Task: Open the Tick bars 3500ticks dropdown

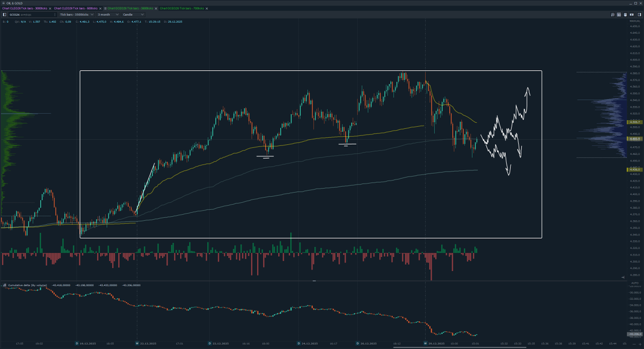Action: tap(77, 14)
